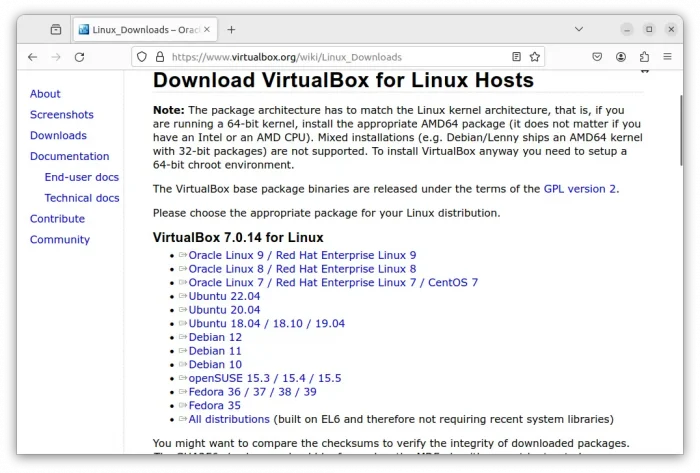Expand the list all tabs dropdown
The image size is (700, 473).
click(579, 30)
